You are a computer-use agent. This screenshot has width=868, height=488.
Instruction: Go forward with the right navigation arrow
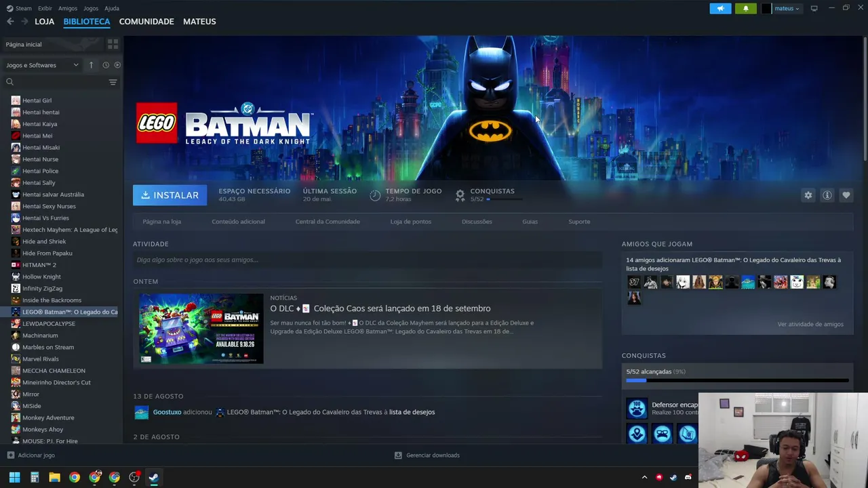[24, 22]
